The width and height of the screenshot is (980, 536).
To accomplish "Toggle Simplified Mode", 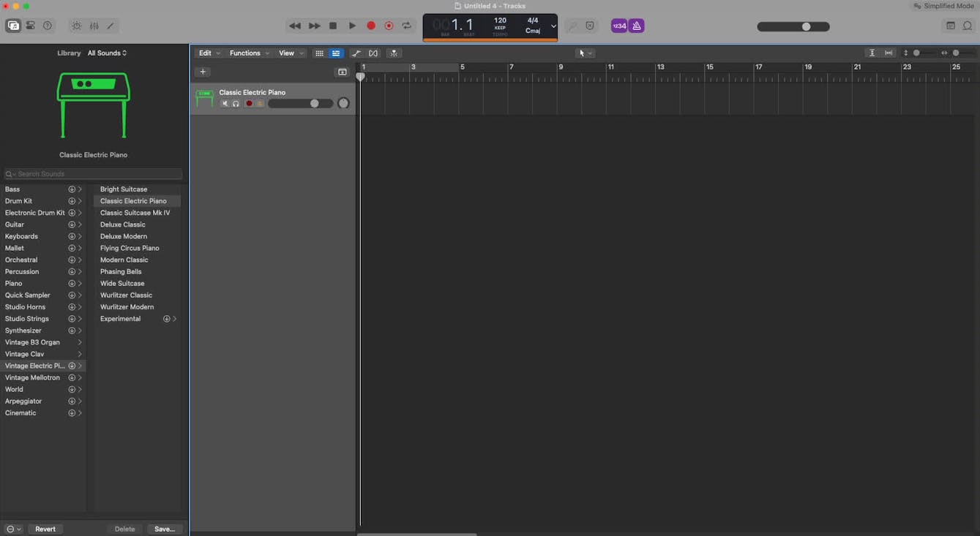I will pos(943,6).
